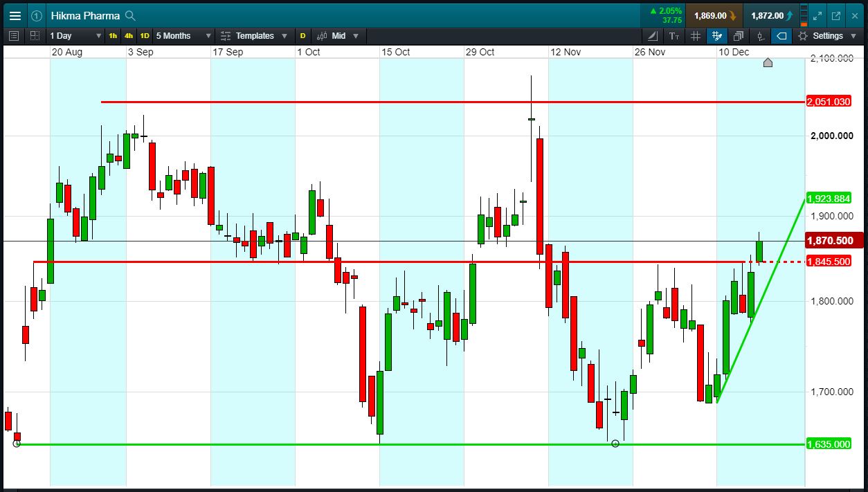Click the market depth ladder icon
Image resolution: width=868 pixels, height=492 pixels.
click(x=803, y=15)
